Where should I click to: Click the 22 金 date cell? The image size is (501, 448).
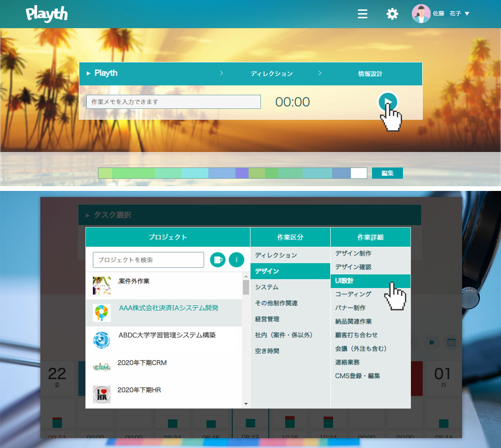(57, 379)
